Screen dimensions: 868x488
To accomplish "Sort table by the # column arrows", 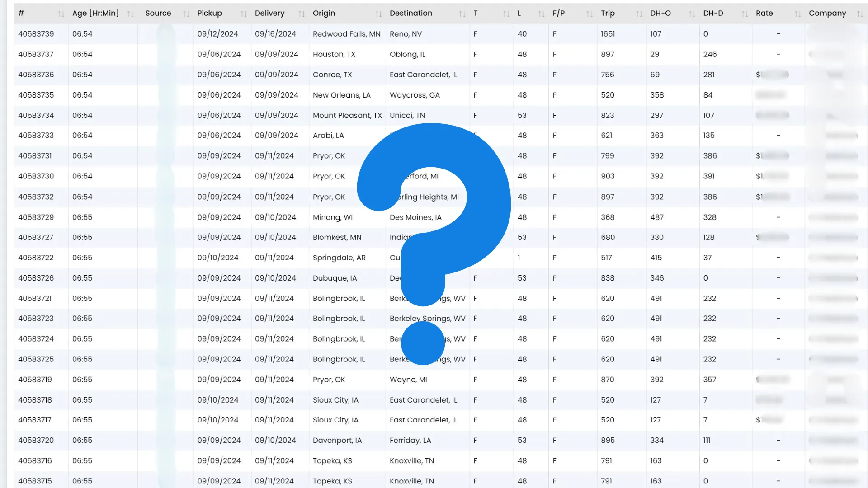I will [x=61, y=14].
